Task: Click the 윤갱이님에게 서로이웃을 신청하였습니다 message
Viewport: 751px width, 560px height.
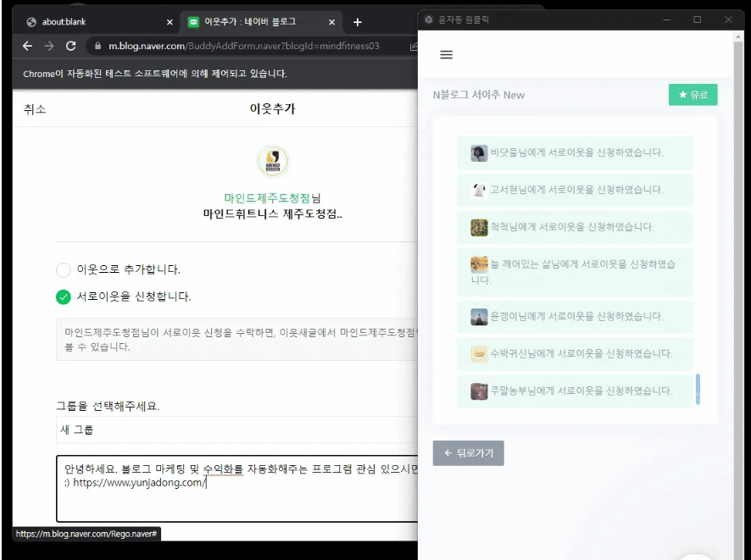Action: tap(576, 316)
